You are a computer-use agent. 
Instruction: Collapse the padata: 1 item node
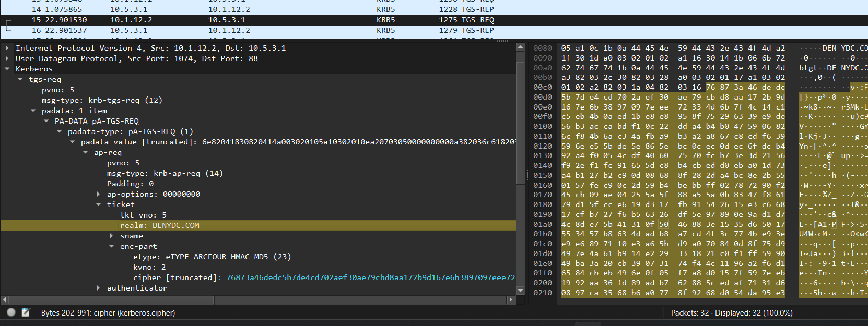(33, 111)
